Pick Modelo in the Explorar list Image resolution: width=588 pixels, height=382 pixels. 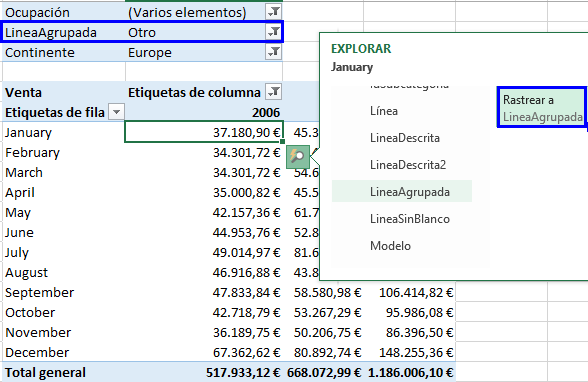(391, 246)
